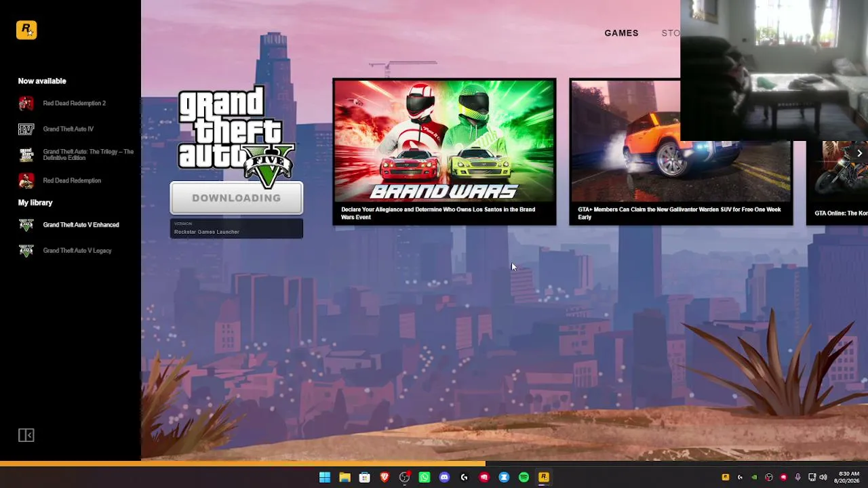Switch to the GAMES tab
Image resolution: width=868 pixels, height=488 pixels.
pos(621,33)
